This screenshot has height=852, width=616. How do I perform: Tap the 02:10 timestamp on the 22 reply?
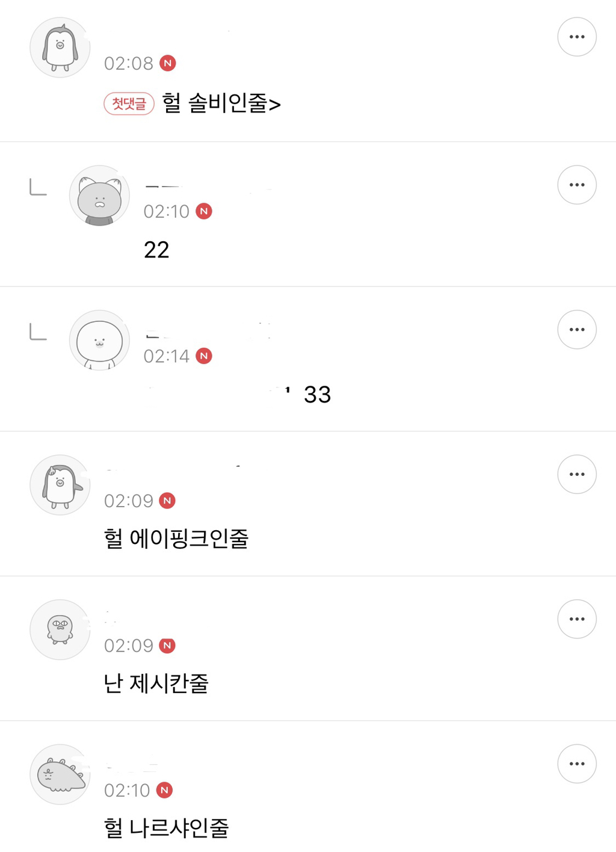[x=166, y=212]
